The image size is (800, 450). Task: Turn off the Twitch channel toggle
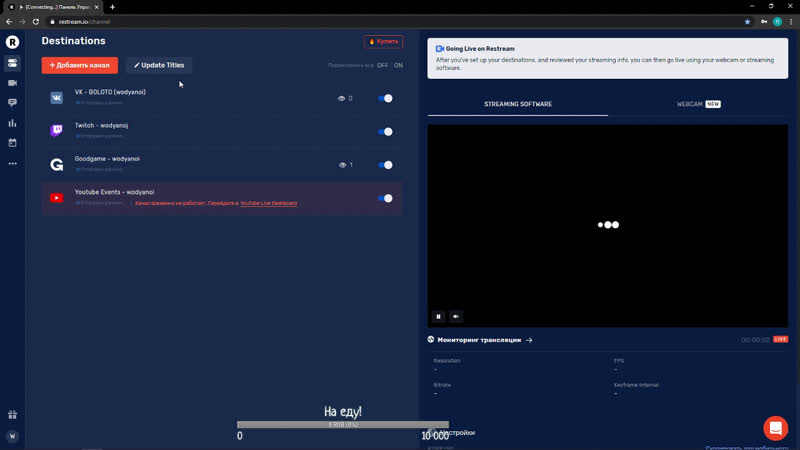[385, 131]
